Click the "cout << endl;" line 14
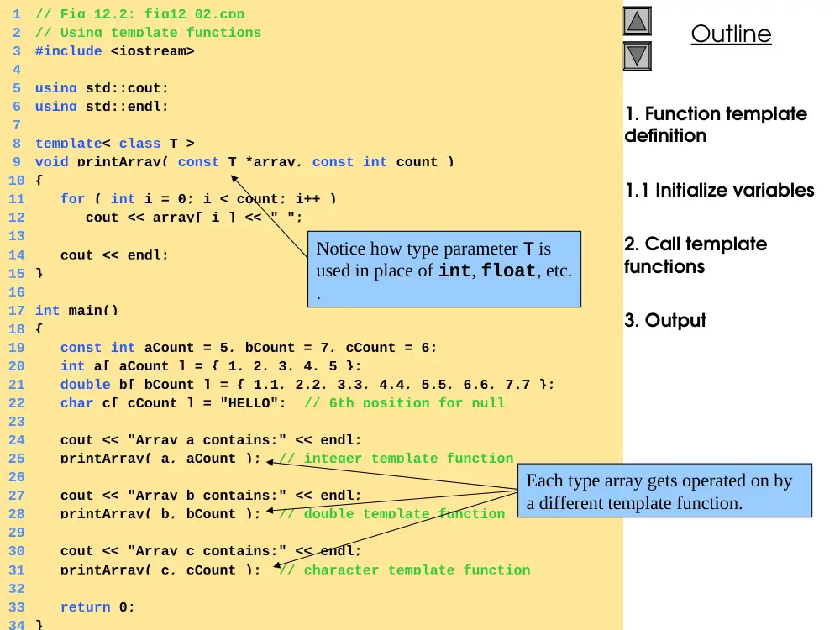The width and height of the screenshot is (840, 630). [114, 255]
